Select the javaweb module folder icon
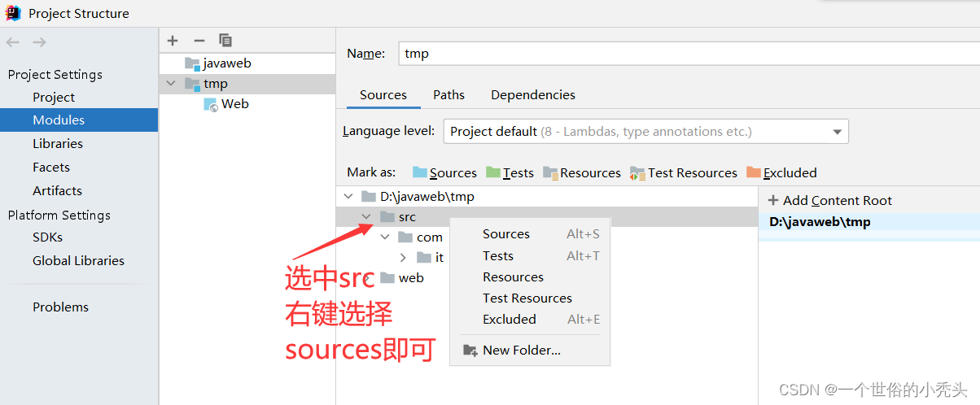This screenshot has width=980, height=405. pos(192,63)
